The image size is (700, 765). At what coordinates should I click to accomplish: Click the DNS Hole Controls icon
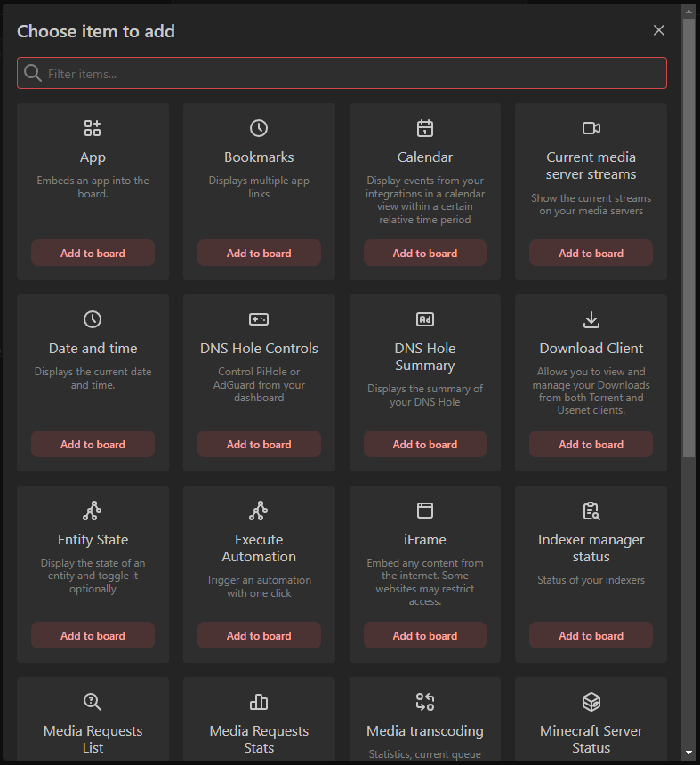pos(259,319)
